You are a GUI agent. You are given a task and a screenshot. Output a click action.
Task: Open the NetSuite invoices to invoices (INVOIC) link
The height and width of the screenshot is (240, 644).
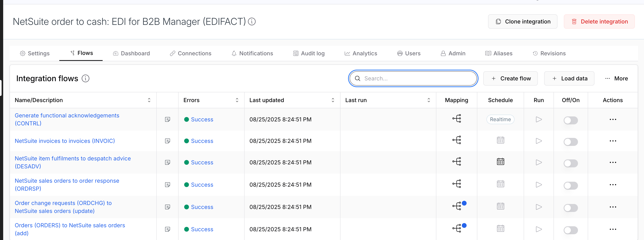click(x=65, y=141)
